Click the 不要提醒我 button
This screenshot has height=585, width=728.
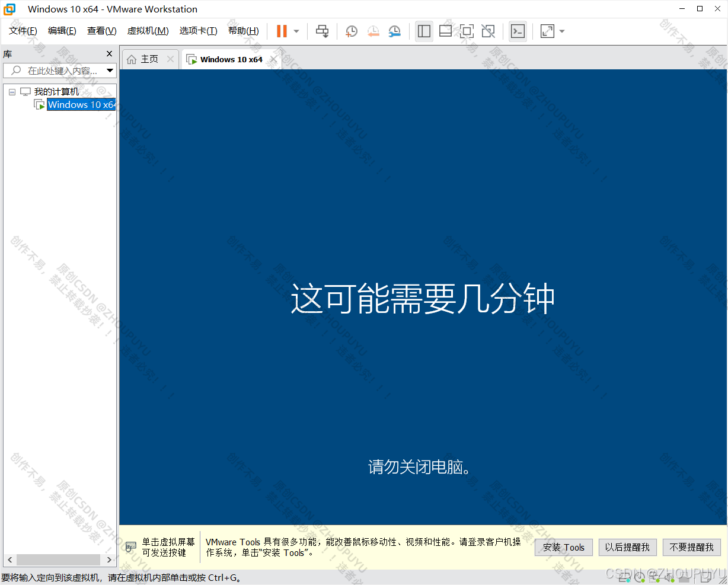point(692,547)
